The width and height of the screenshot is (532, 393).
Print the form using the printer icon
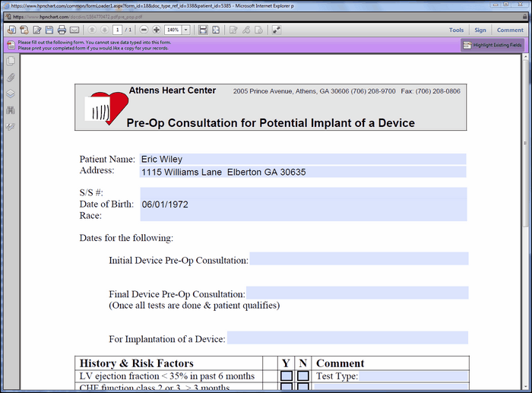[x=62, y=30]
